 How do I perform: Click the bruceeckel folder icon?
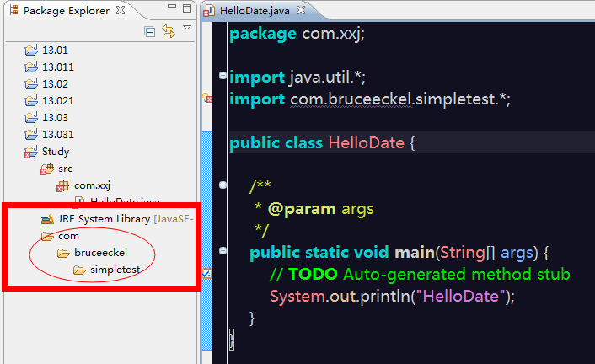(x=63, y=253)
